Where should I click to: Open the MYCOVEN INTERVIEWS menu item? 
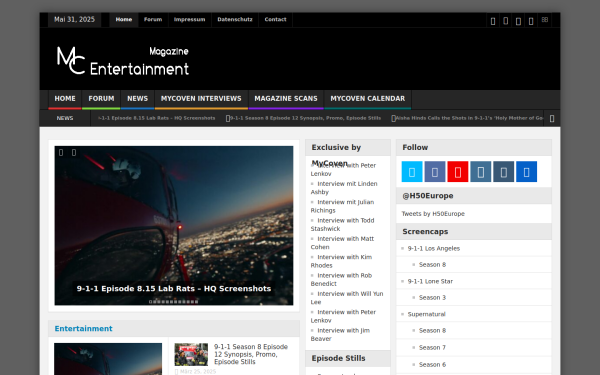point(201,99)
